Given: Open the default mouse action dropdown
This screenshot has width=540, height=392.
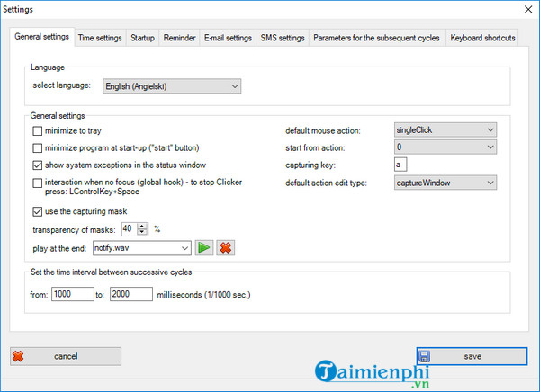Looking at the screenshot, I should pyautogui.click(x=445, y=129).
